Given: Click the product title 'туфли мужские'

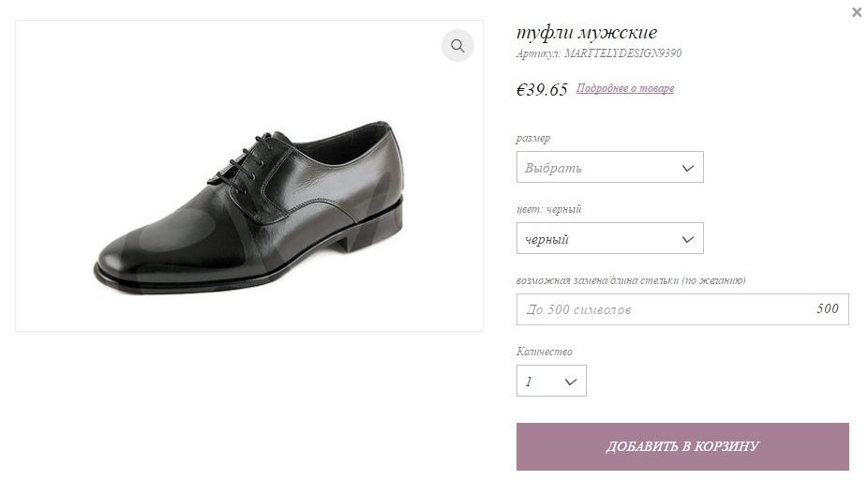Looking at the screenshot, I should pos(586,33).
